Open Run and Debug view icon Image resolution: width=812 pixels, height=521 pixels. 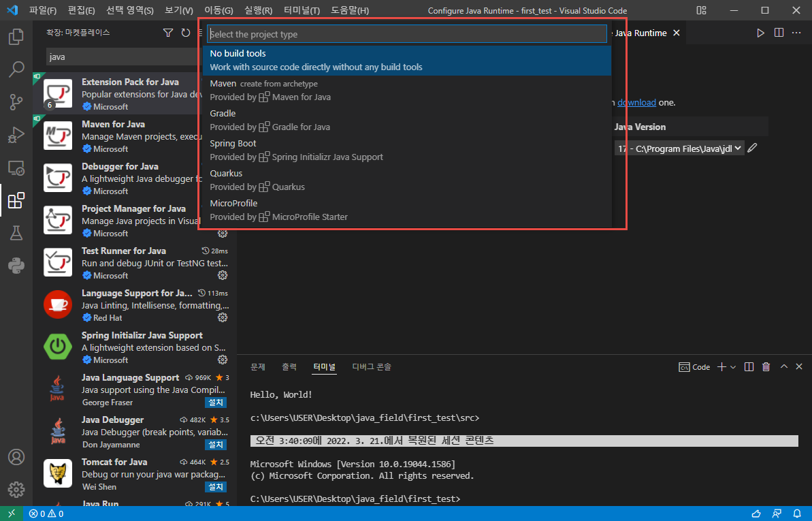pos(16,135)
